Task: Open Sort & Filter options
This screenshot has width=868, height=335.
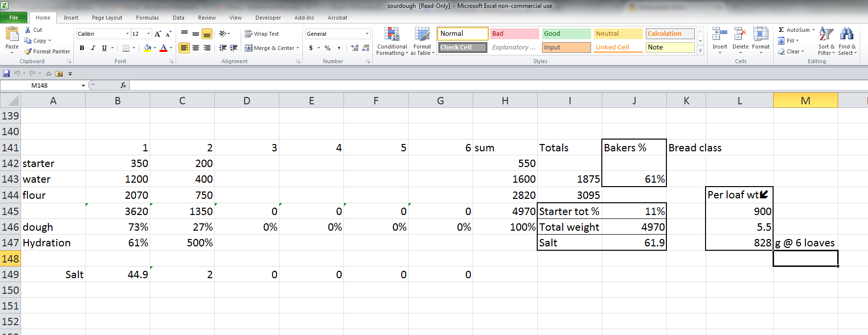Action: click(826, 41)
